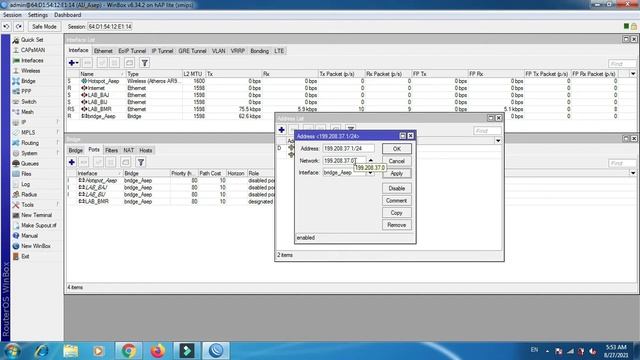Screen dimensions: 640x360
Task: Click blue plus in Bridge Ports toolbar
Action: 72,162
